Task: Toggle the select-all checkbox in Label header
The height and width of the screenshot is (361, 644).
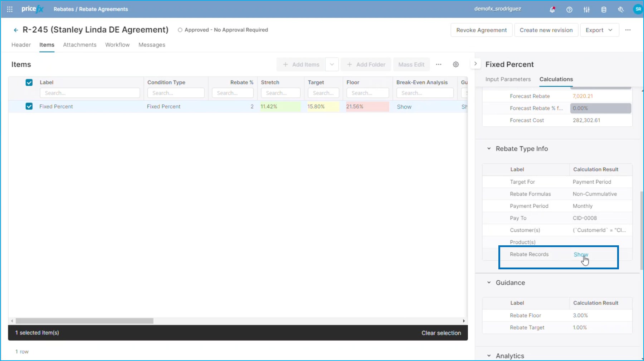Action: [29, 82]
